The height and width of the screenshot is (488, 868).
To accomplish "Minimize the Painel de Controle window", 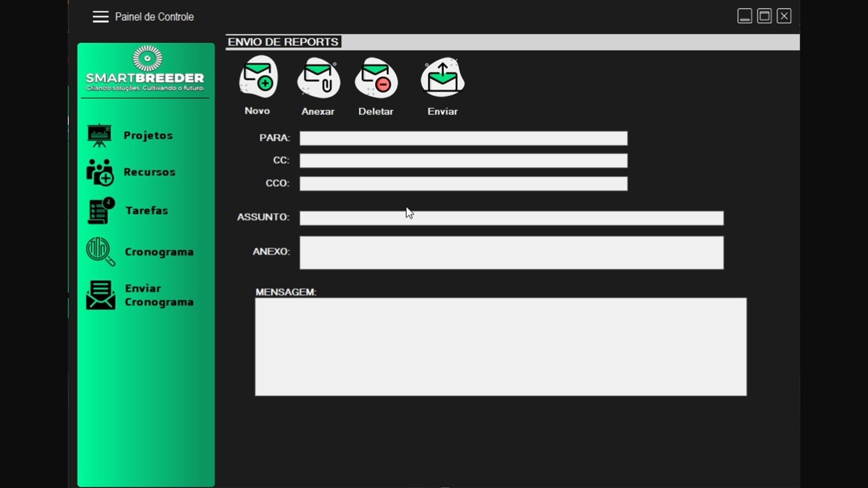I will pos(745,16).
